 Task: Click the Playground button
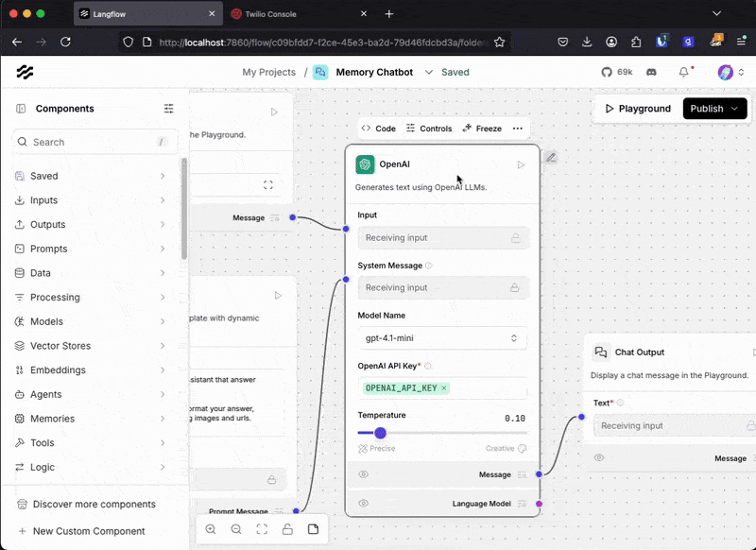point(637,108)
